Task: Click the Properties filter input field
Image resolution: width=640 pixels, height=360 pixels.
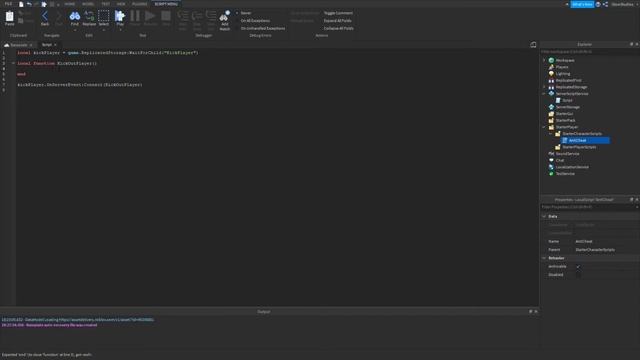Action: [x=588, y=207]
